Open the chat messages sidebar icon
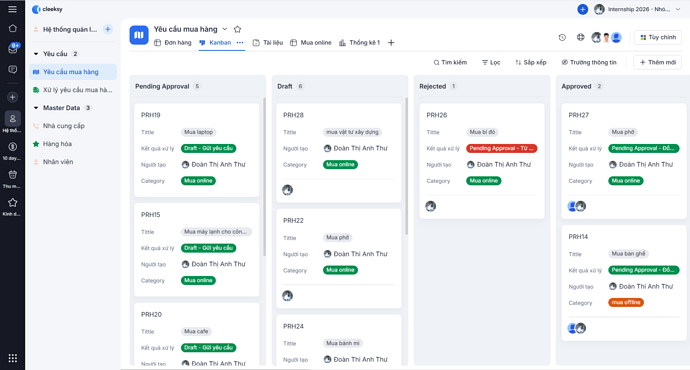Viewport: 690px width, 370px height. (x=12, y=70)
